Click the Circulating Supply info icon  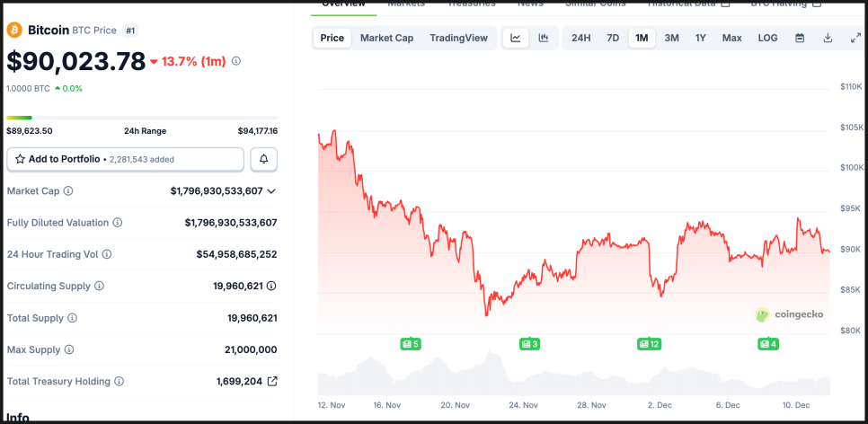click(x=99, y=286)
